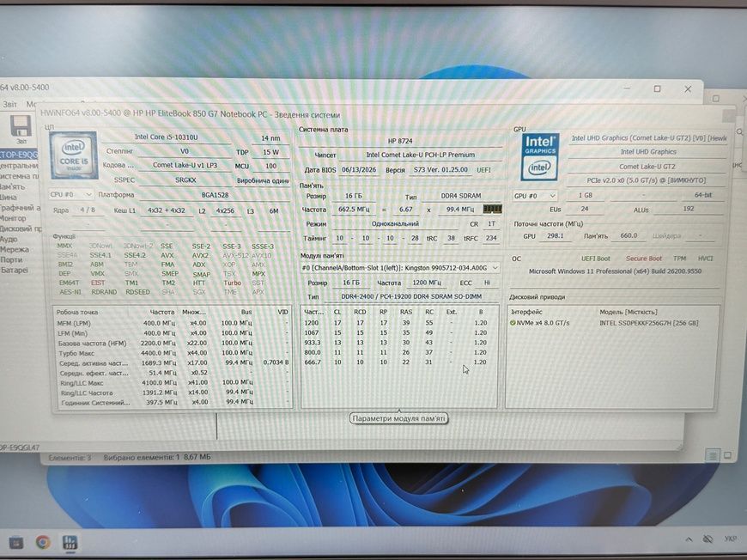Click the AES-NI feature flag
The height and width of the screenshot is (560, 747).
pos(70,292)
